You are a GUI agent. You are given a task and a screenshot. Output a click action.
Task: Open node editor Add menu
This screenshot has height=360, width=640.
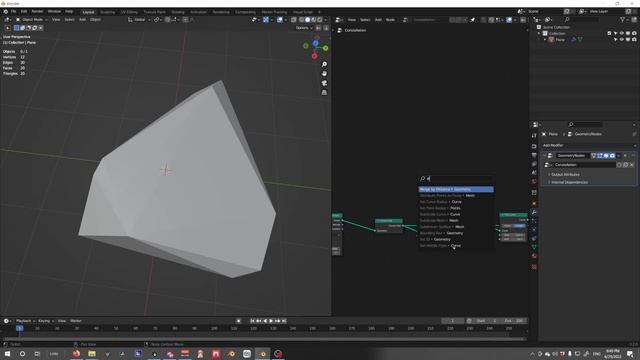pos(378,20)
